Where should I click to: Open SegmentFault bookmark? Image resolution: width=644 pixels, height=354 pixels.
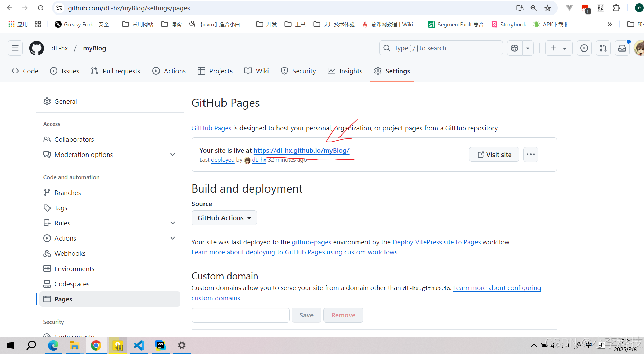456,24
